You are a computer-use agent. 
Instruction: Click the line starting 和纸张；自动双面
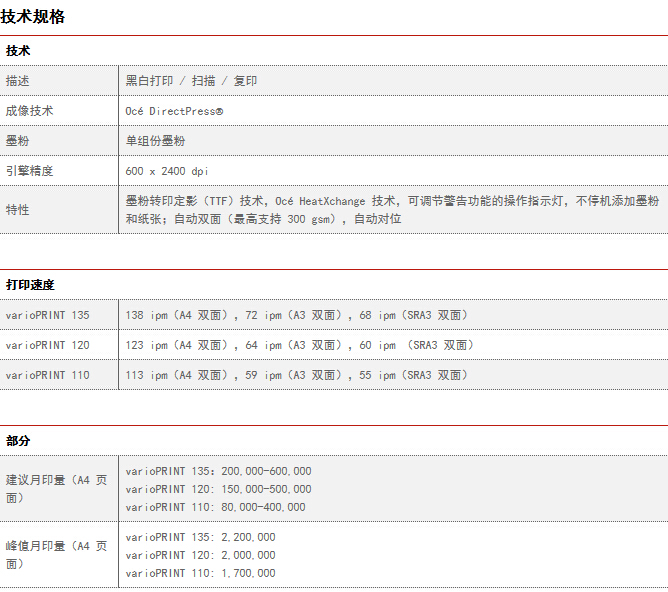[x=263, y=218]
